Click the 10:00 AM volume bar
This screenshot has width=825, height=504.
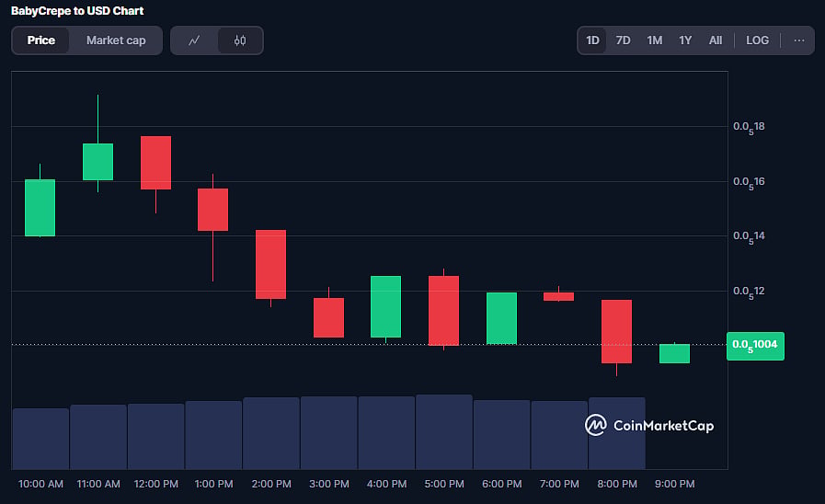pyautogui.click(x=40, y=439)
